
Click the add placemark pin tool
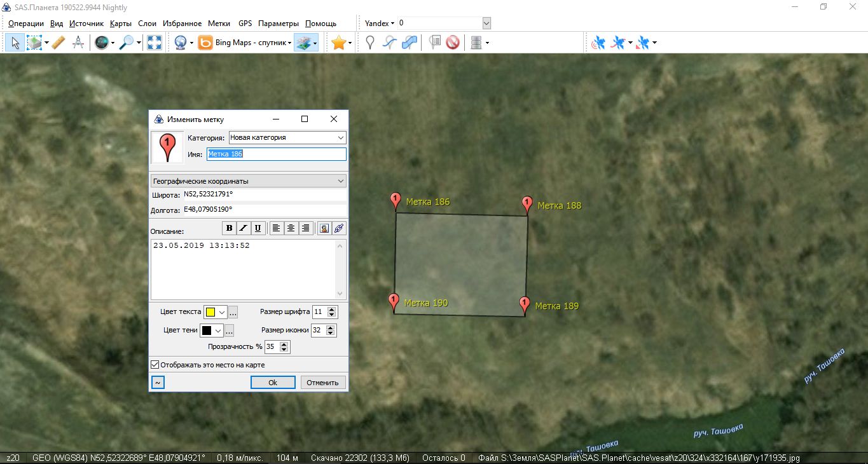point(370,43)
